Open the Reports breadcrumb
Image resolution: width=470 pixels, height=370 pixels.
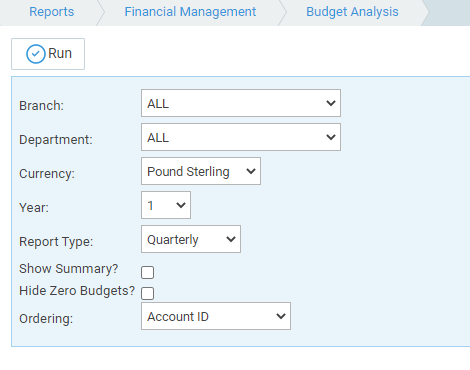click(52, 12)
